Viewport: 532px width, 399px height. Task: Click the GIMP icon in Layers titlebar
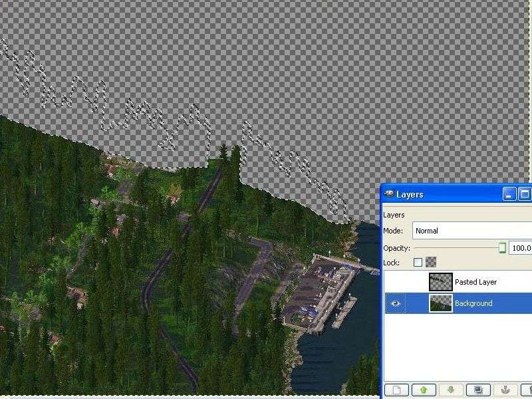[389, 194]
